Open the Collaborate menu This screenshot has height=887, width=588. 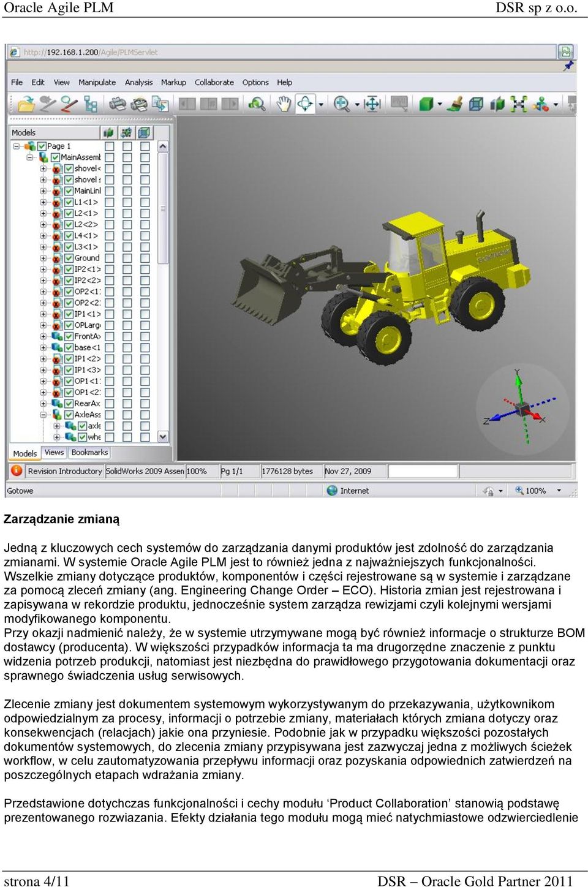tap(214, 82)
